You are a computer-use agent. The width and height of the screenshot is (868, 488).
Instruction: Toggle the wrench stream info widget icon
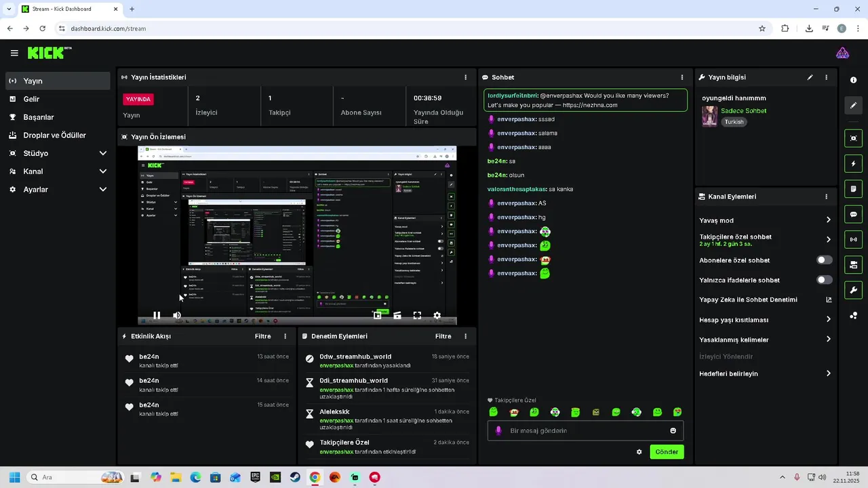click(x=853, y=290)
